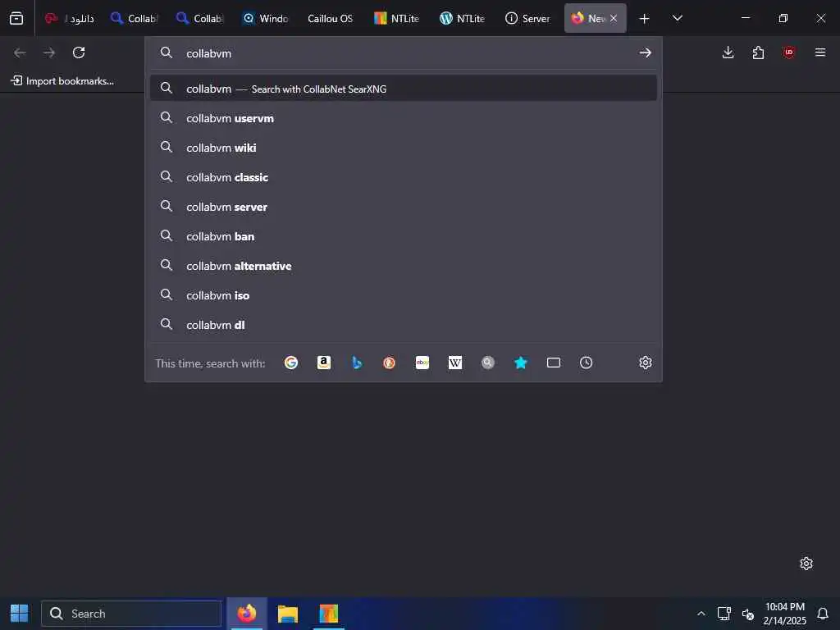Switch to the Caillou OS tab

tap(330, 18)
